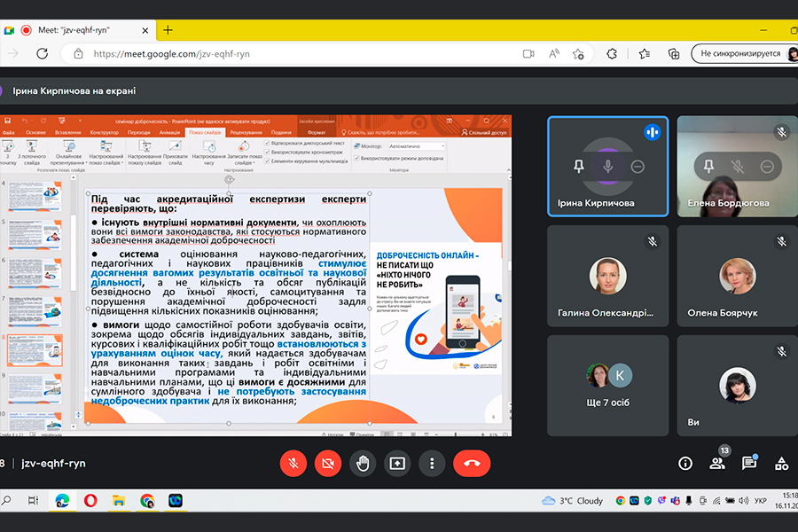Open a new browser tab
This screenshot has width=798, height=532.
[168, 30]
